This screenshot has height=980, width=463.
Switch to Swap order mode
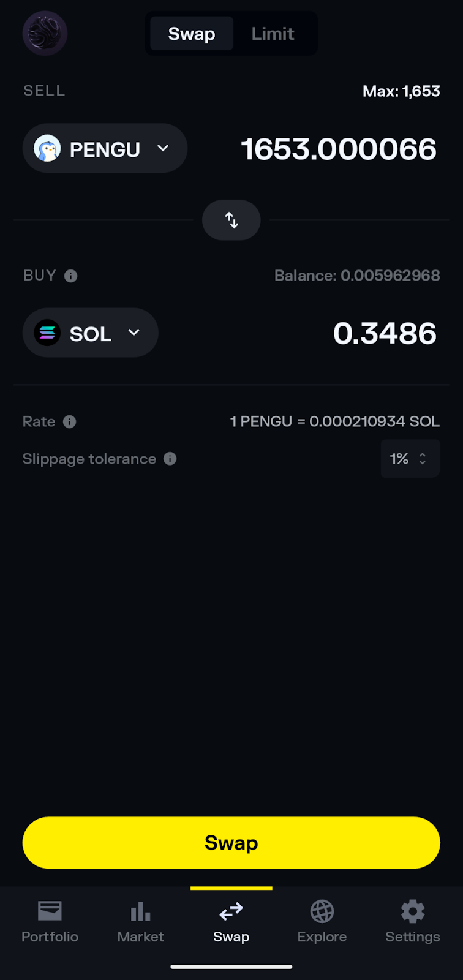[x=192, y=34]
